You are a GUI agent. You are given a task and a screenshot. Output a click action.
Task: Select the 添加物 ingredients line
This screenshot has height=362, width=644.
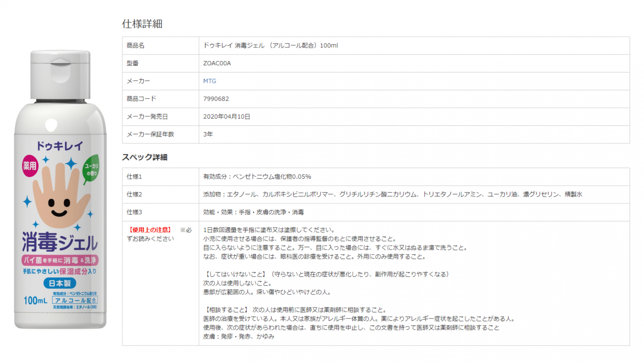(x=393, y=194)
